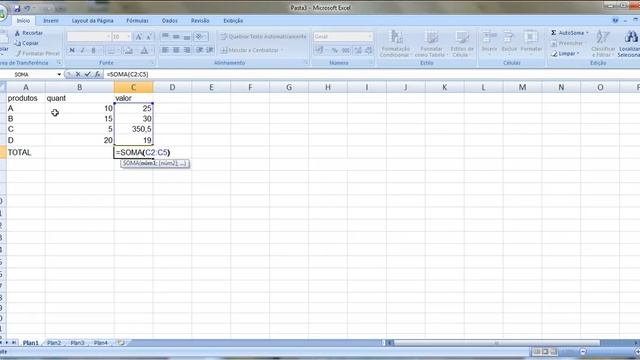Align cell text right
640x360 pixels.
pos(187,50)
